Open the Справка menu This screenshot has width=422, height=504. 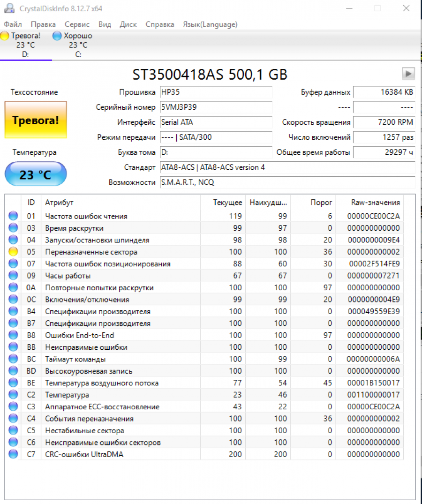pos(159,24)
